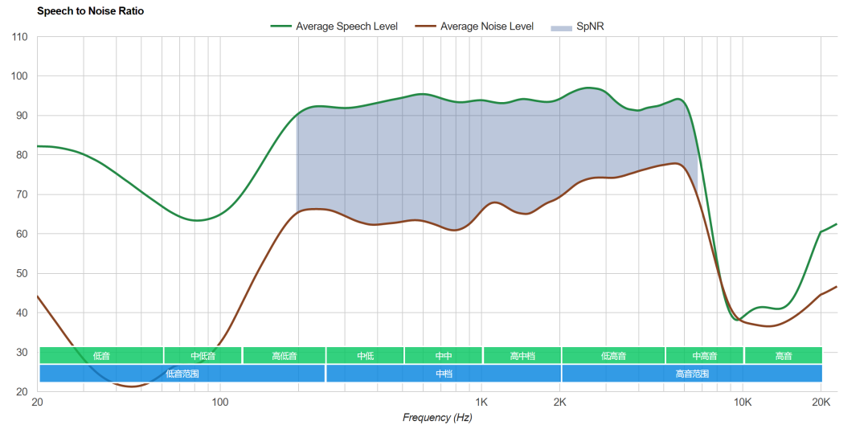Hide the SpNR series via legend text

coord(590,27)
